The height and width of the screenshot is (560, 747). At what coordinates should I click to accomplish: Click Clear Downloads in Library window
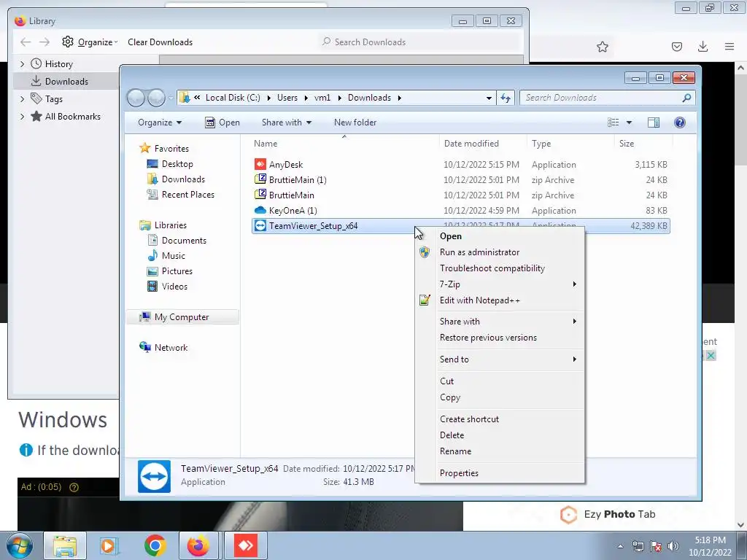[160, 42]
